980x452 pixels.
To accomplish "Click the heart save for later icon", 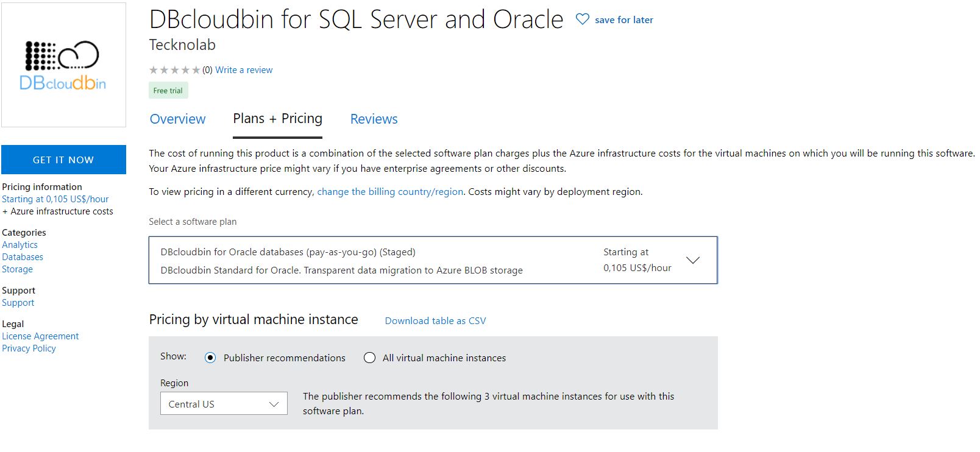I will click(x=582, y=19).
